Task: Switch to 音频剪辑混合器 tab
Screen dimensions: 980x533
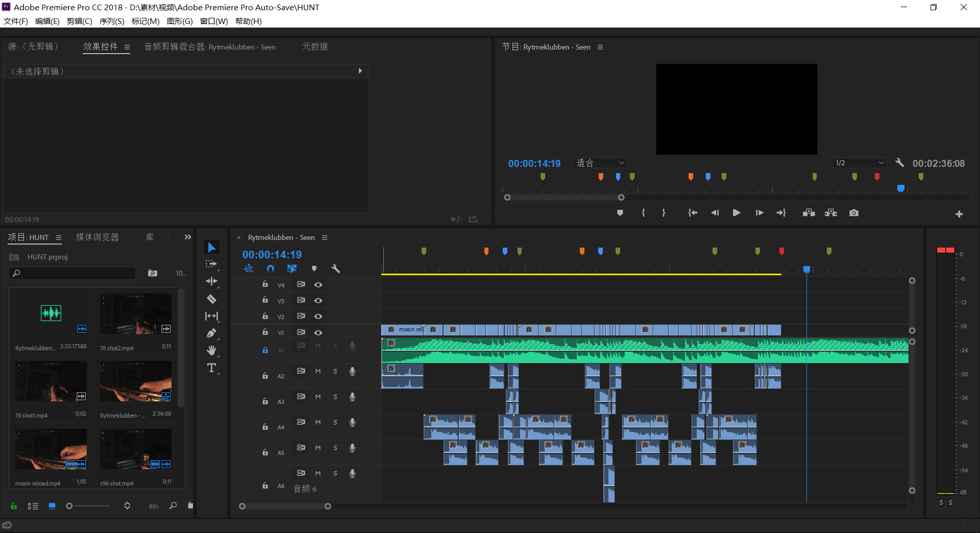Action: click(x=210, y=47)
